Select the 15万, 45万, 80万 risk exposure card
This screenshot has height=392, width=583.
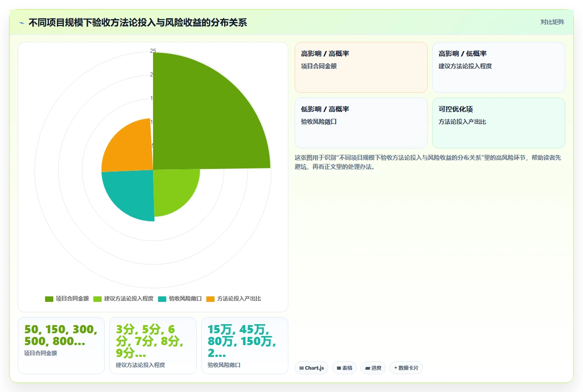point(245,346)
